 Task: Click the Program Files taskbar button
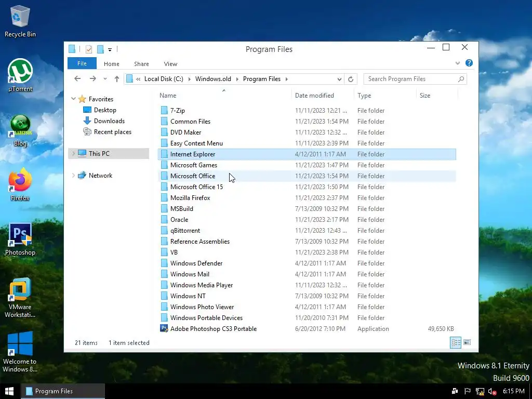[x=63, y=391]
